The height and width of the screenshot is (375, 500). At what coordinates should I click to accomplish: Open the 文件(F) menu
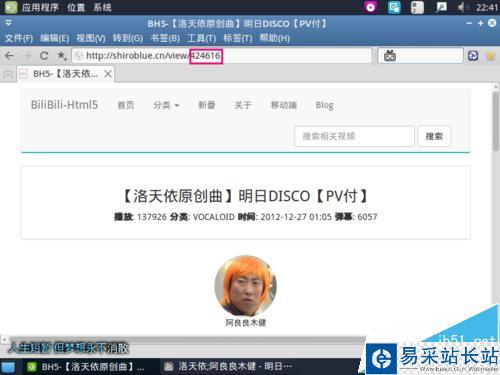coord(19,38)
